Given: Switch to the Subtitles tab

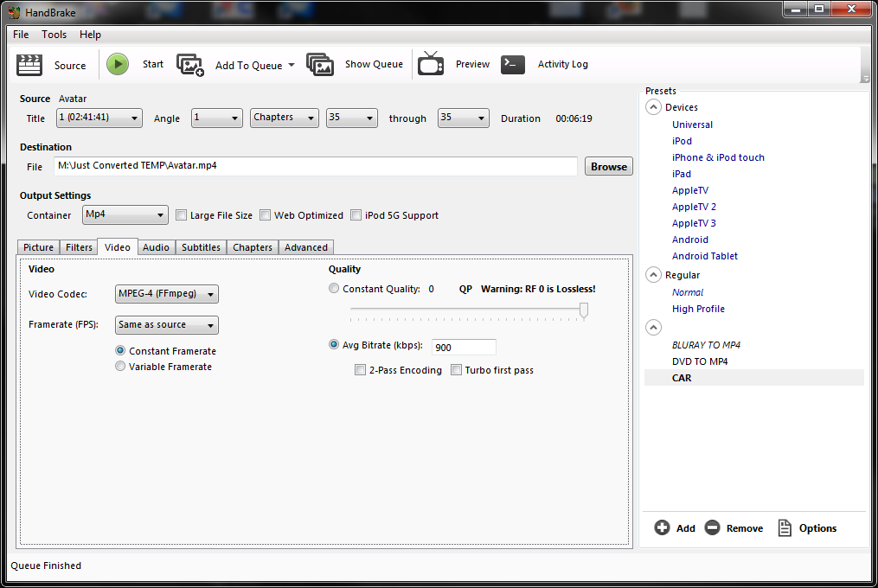Looking at the screenshot, I should (201, 247).
